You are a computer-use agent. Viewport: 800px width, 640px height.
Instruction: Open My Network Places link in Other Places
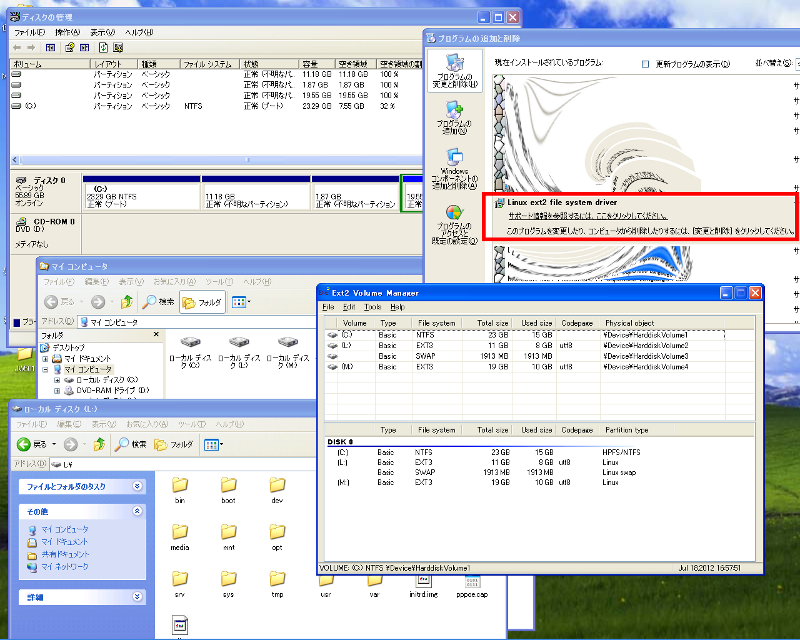65,566
